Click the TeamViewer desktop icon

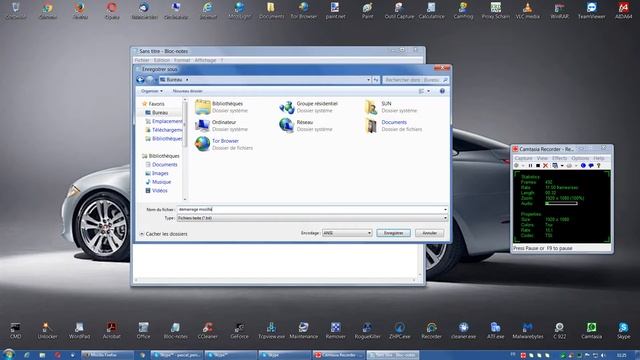click(591, 11)
